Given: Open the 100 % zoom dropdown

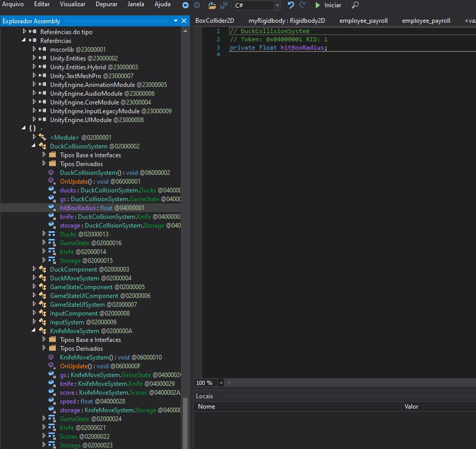Looking at the screenshot, I should (x=221, y=383).
